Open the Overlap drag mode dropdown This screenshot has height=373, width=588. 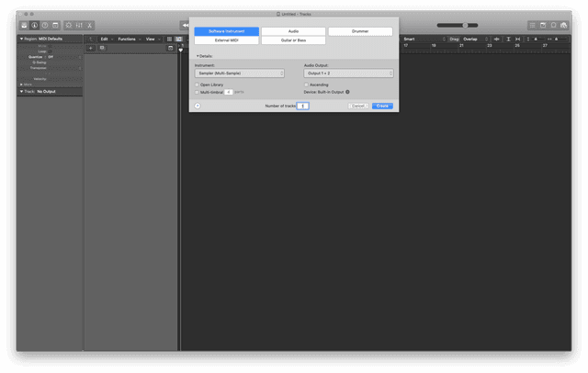pyautogui.click(x=475, y=39)
